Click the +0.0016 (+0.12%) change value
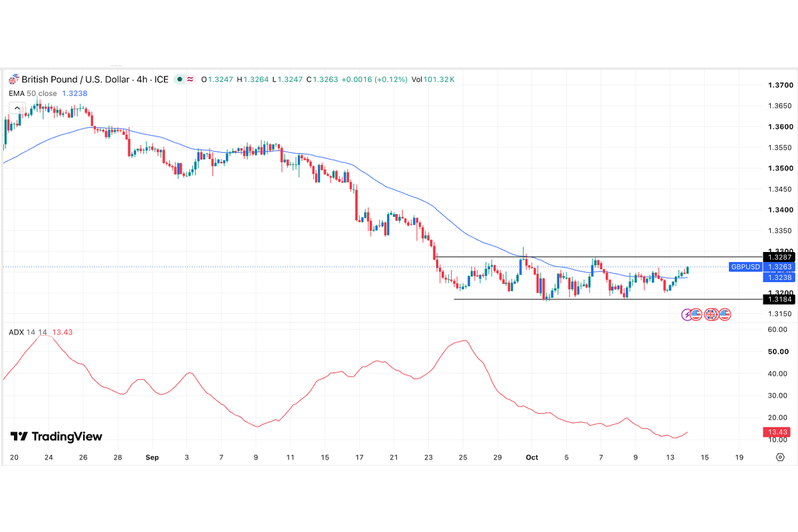 pos(375,79)
